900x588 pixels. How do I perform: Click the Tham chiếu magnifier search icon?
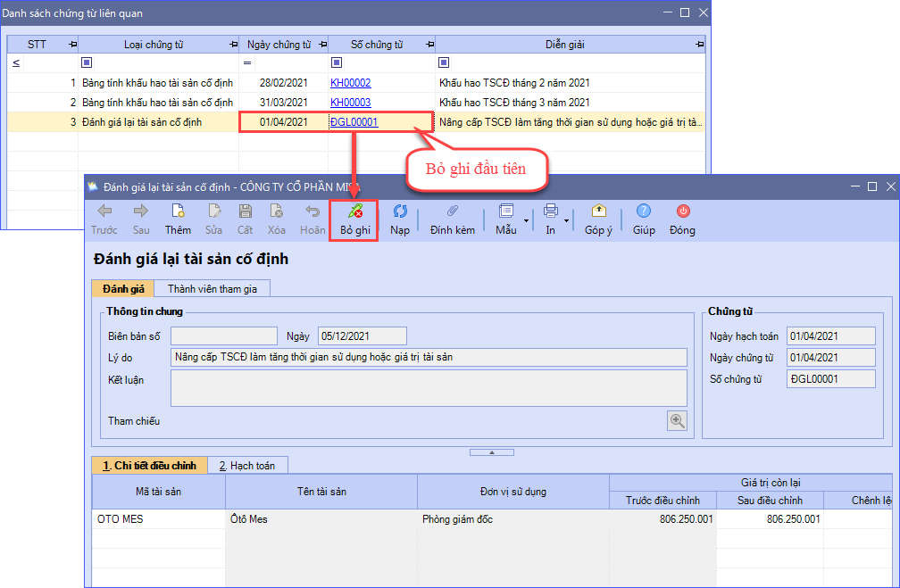coord(678,421)
